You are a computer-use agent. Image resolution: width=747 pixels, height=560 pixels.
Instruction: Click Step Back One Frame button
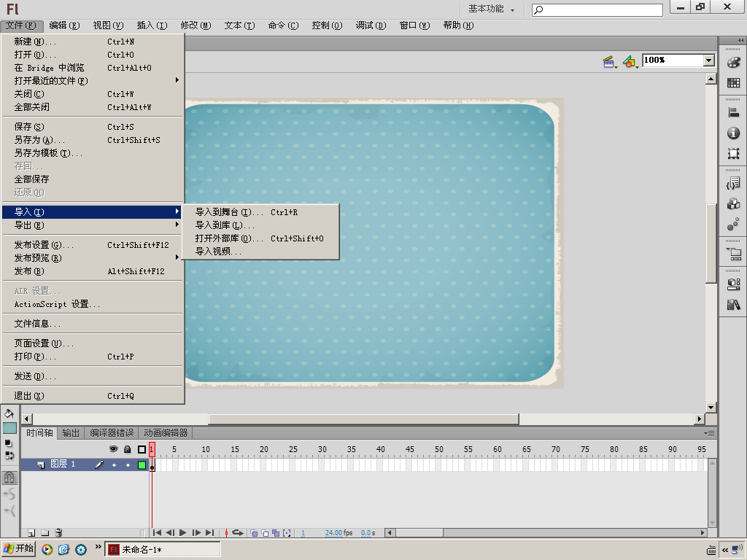point(169,533)
